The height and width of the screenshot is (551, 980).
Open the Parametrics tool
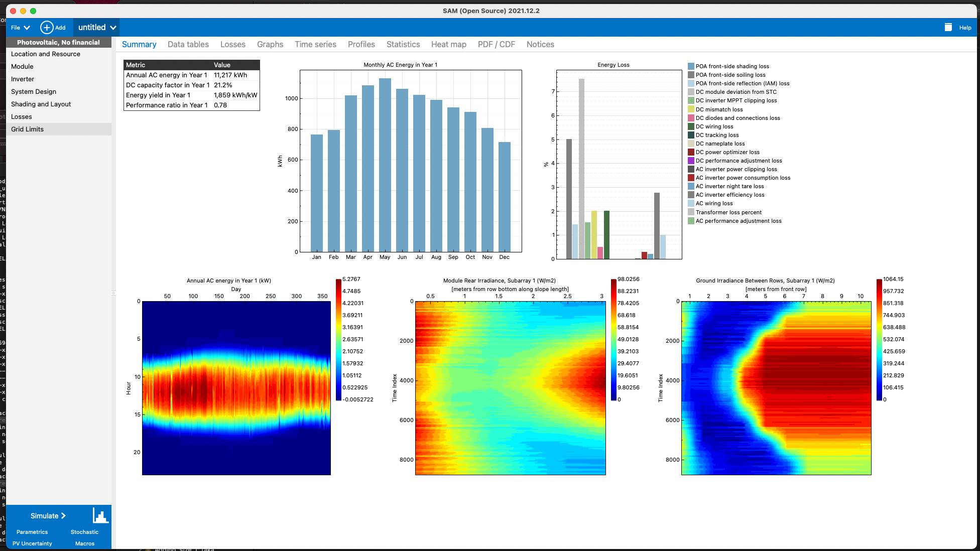(x=32, y=532)
